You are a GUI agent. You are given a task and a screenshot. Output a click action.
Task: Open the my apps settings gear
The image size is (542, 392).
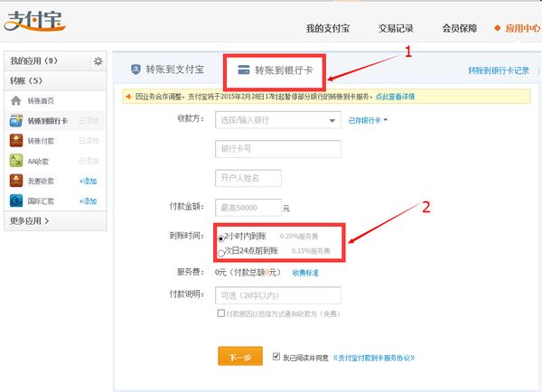(98, 61)
